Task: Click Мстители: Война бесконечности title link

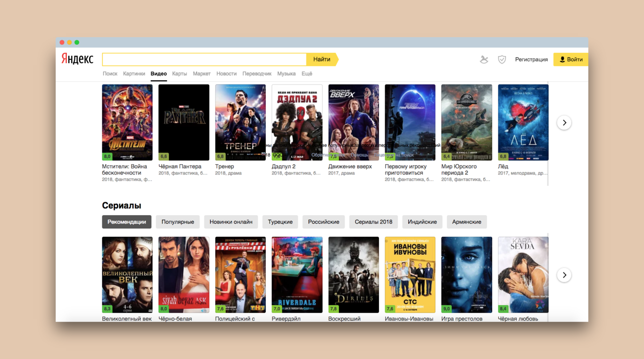Action: (x=124, y=170)
